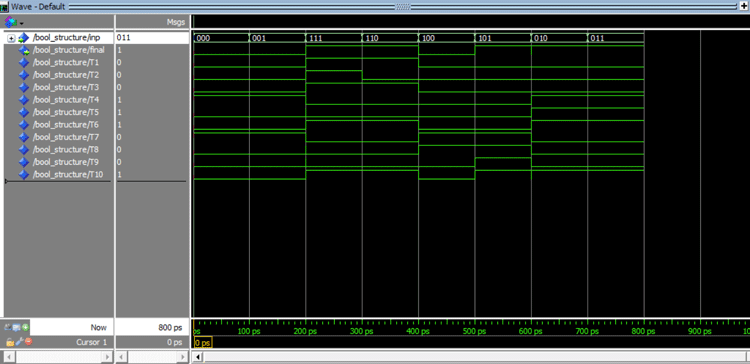This screenshot has height=364, width=750.
Task: Select the /bool_structure/T2 signal
Action: [x=66, y=75]
